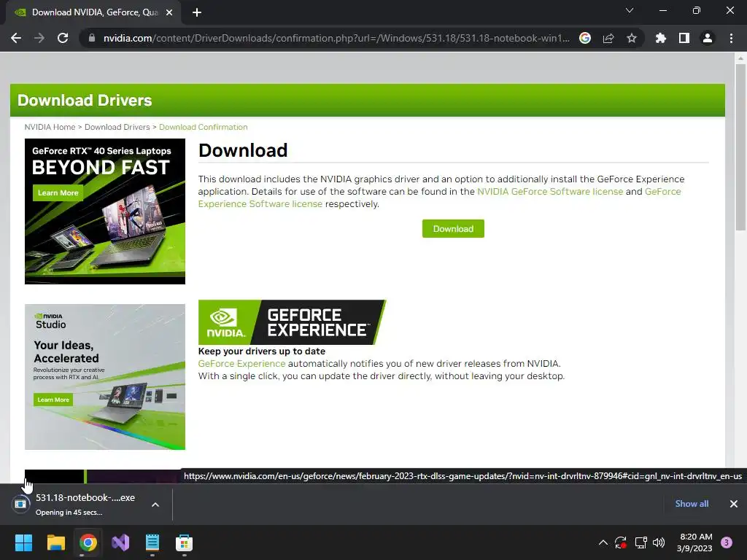Viewport: 747px width, 560px height.
Task: Open the GeForce Experience logo banner
Action: [x=292, y=322]
